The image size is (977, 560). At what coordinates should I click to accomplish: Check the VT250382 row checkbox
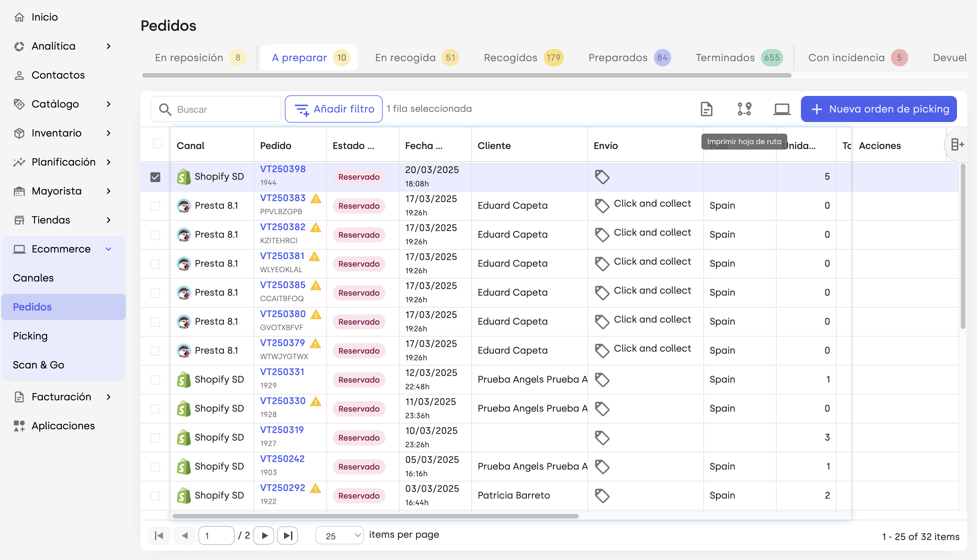[x=155, y=235]
